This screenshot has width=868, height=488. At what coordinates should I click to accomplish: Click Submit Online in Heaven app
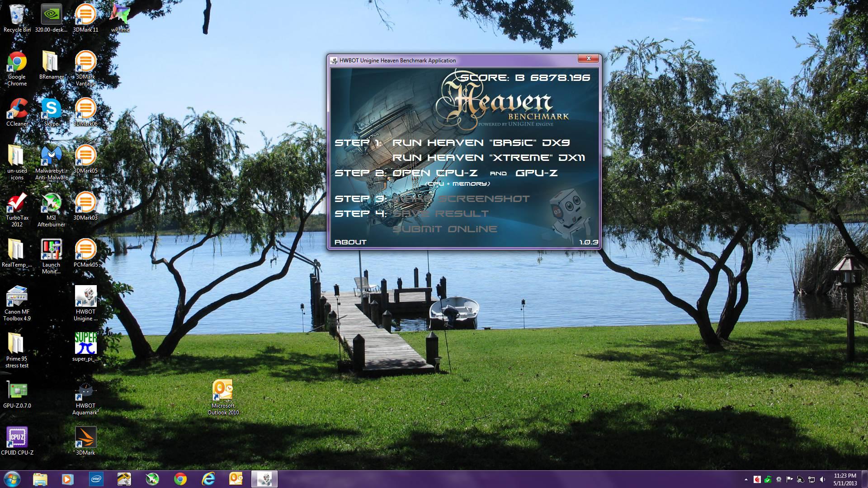[x=445, y=229]
